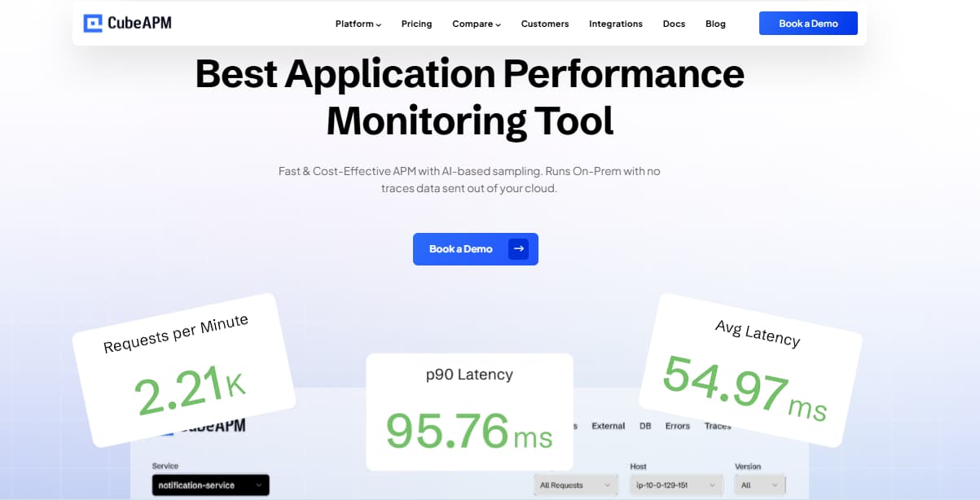Open the Pricing page

[416, 24]
